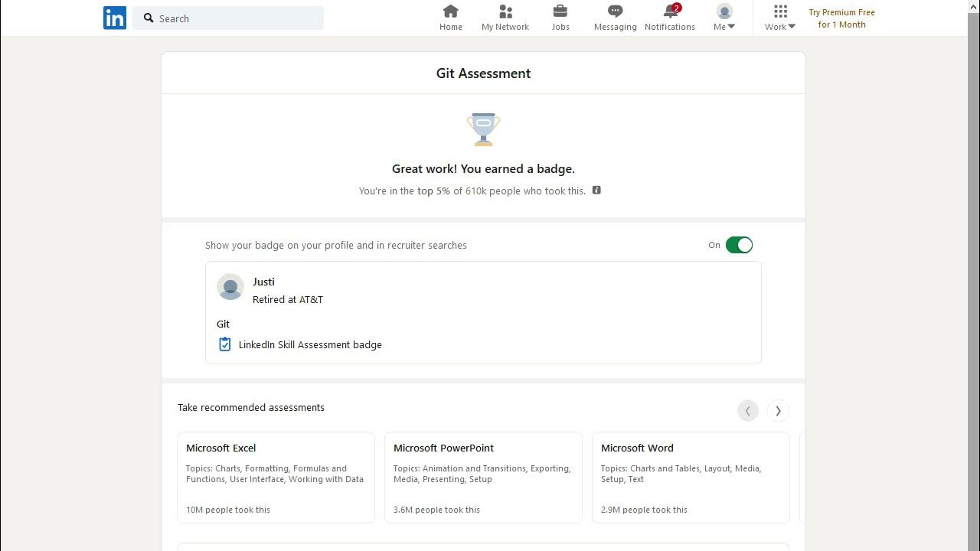Click the 'Git' skill label in badge card

coord(223,324)
